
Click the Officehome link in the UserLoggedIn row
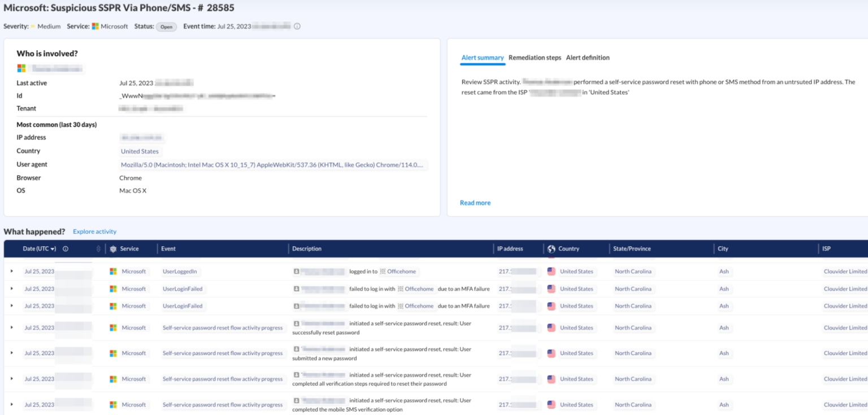pyautogui.click(x=401, y=272)
